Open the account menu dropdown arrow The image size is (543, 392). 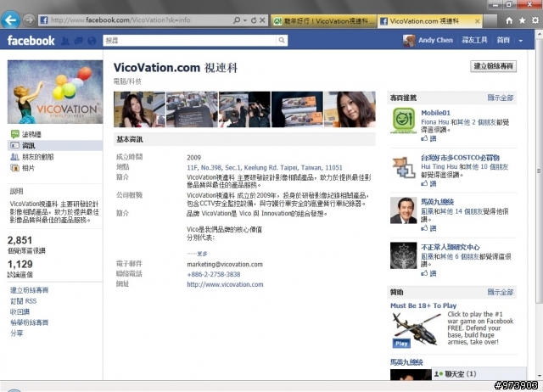pyautogui.click(x=520, y=41)
